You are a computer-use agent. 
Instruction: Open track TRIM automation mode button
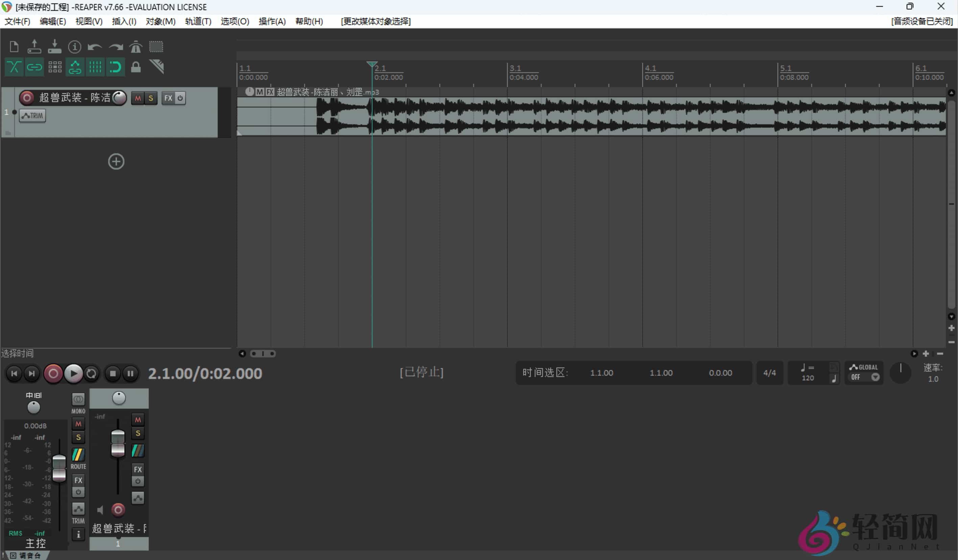[32, 116]
